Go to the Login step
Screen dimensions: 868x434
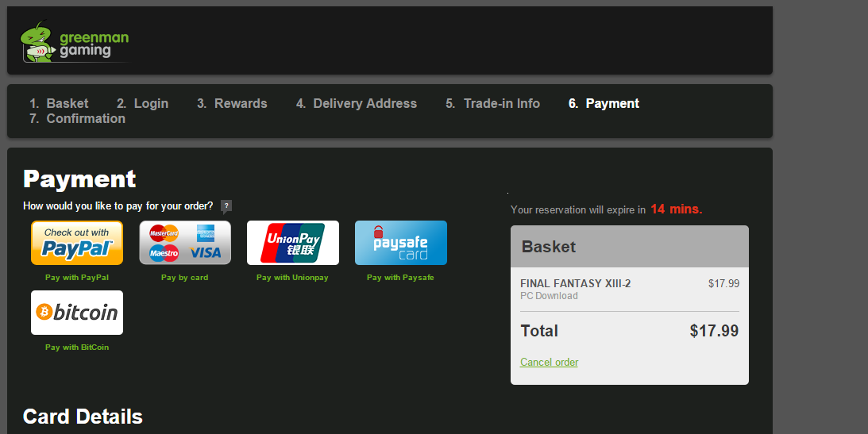tap(142, 103)
